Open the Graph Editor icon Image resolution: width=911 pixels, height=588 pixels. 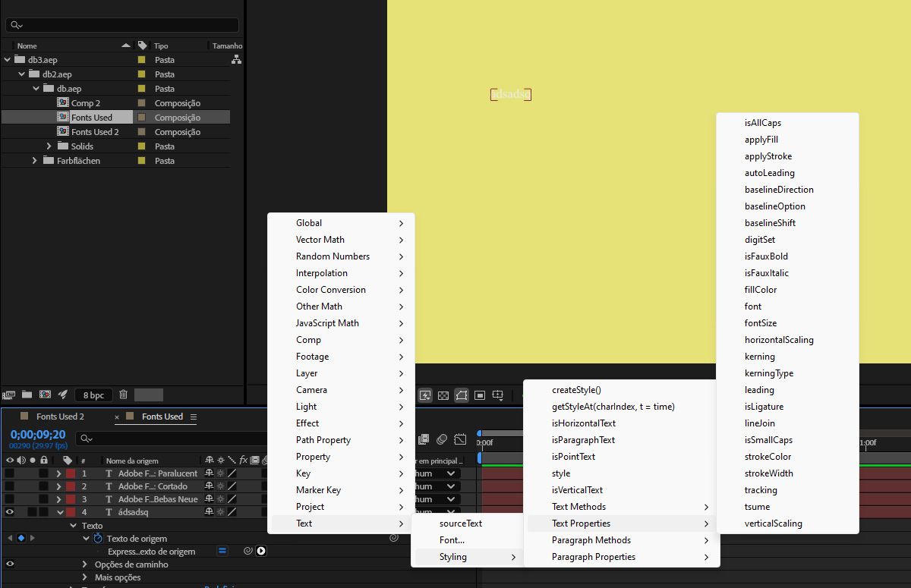tap(460, 439)
